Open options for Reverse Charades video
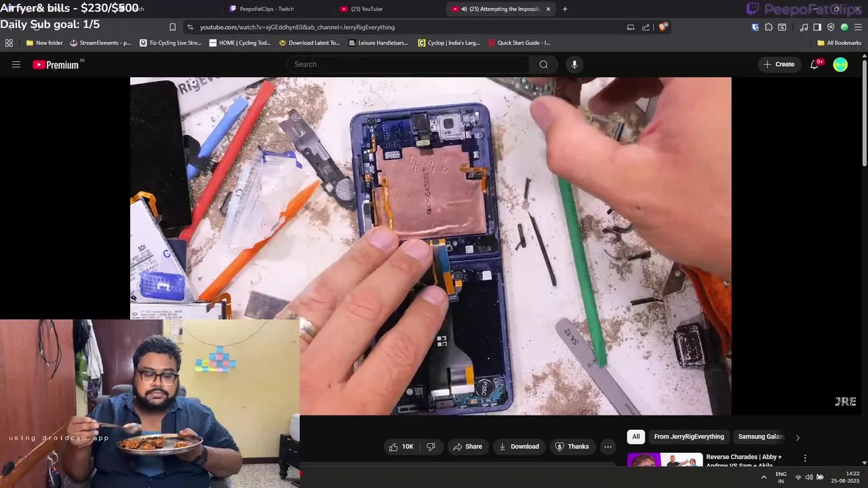 point(805,459)
